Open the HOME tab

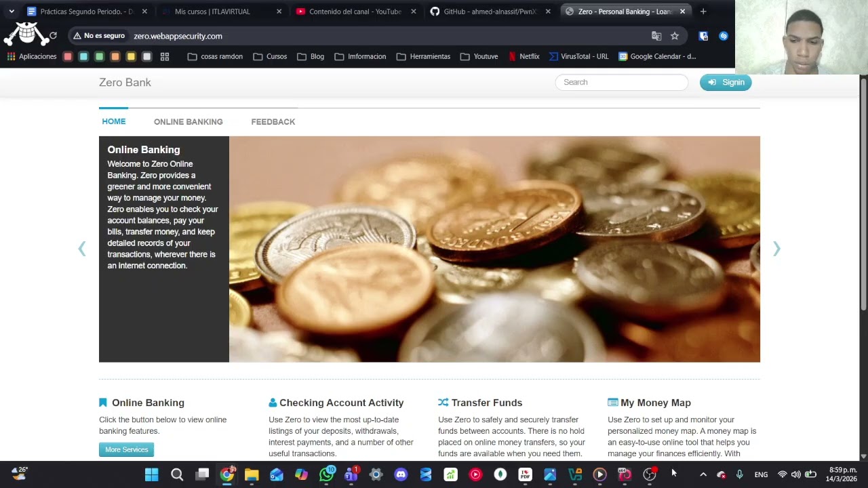113,121
